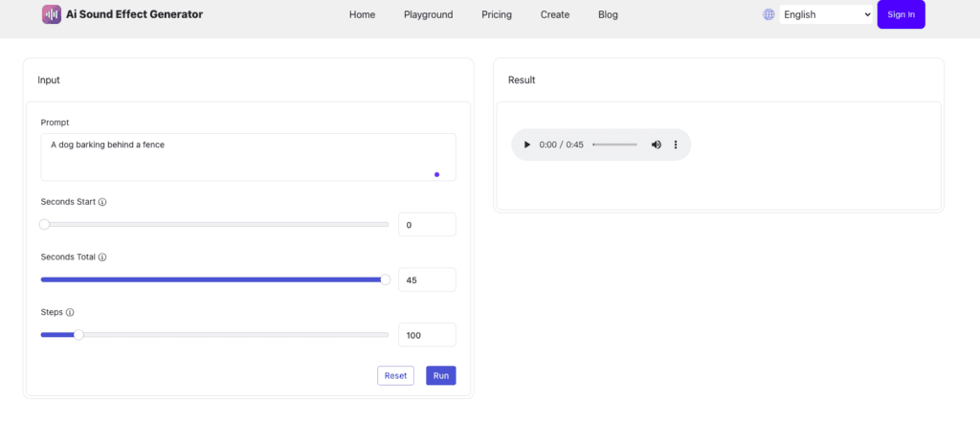This screenshot has width=980, height=447.
Task: Go to the Pricing page
Action: [x=497, y=14]
